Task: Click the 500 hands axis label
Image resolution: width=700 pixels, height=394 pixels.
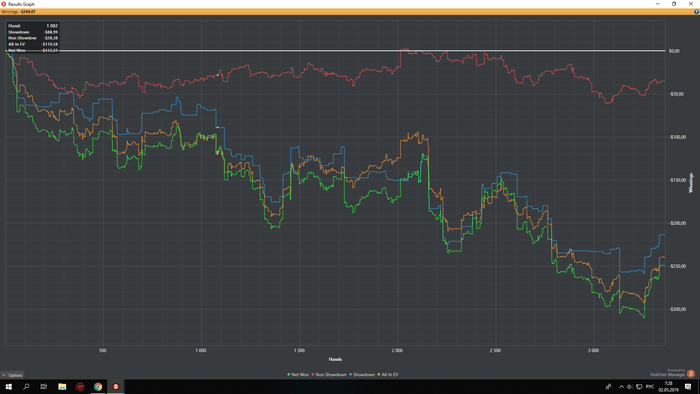Action: (x=103, y=351)
